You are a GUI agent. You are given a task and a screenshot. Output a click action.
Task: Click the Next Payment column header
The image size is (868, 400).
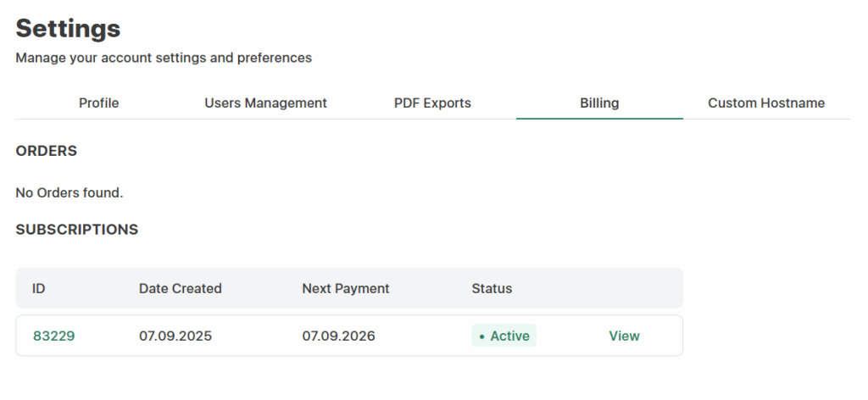coord(346,289)
